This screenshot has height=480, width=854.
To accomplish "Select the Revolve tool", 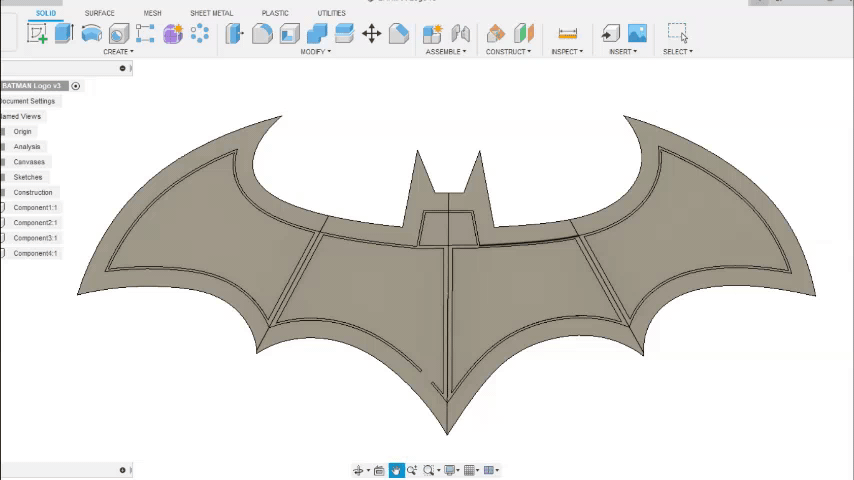I will [x=92, y=34].
